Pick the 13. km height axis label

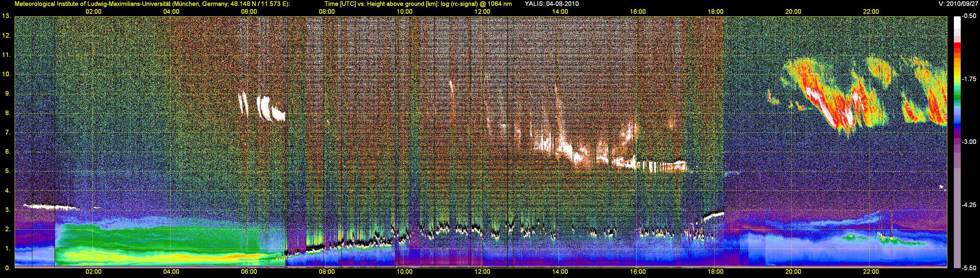pos(6,16)
